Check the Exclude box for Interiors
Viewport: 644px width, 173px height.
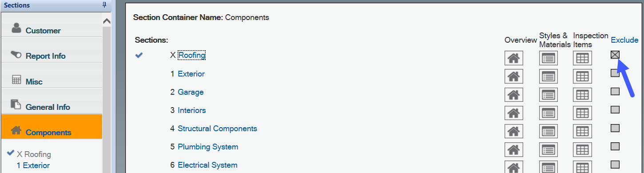(x=615, y=109)
